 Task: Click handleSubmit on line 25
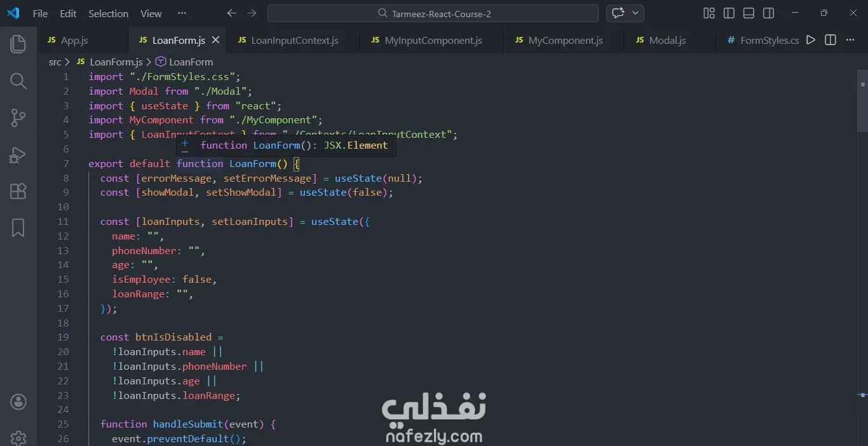[x=188, y=424]
